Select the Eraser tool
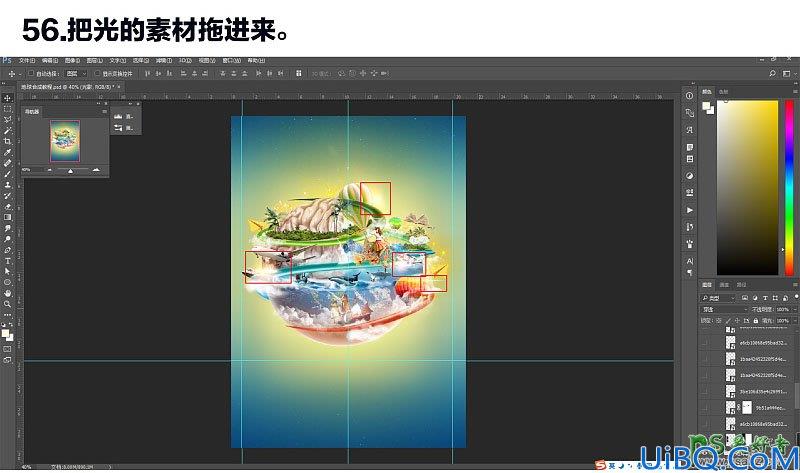Viewport: 800px width, 473px height. coord(7,207)
